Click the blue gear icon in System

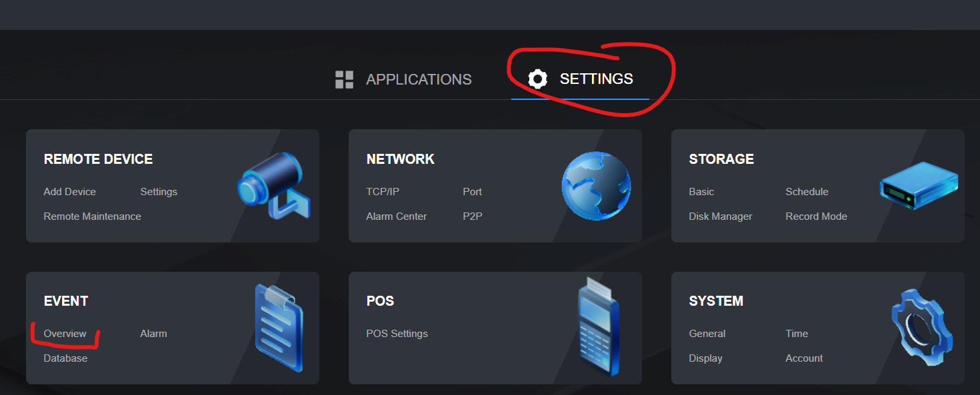point(922,327)
